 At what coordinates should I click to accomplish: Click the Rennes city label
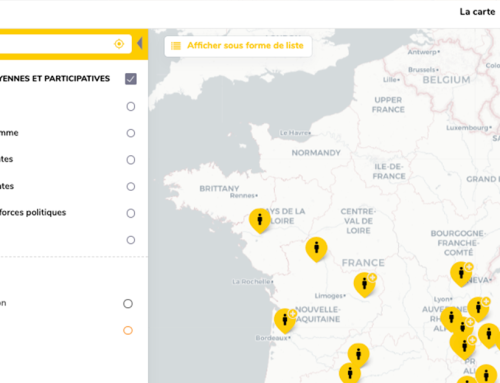pyautogui.click(x=244, y=196)
